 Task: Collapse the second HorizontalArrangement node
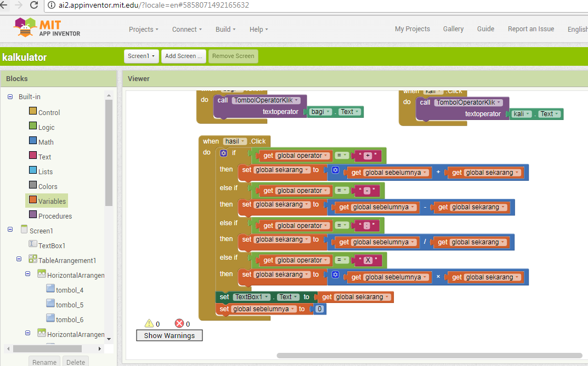click(x=28, y=333)
